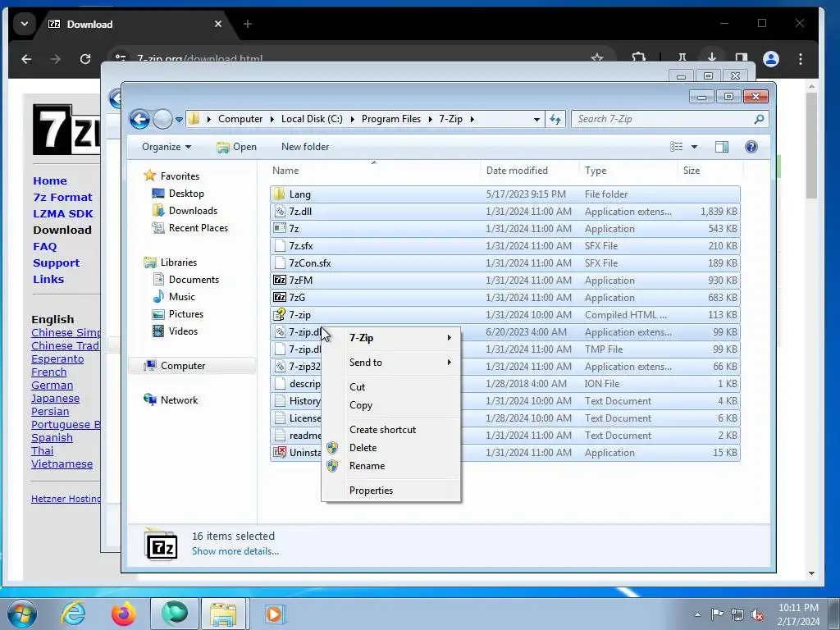Click the Open toolbar button
Screen dimensions: 840x630
[236, 147]
